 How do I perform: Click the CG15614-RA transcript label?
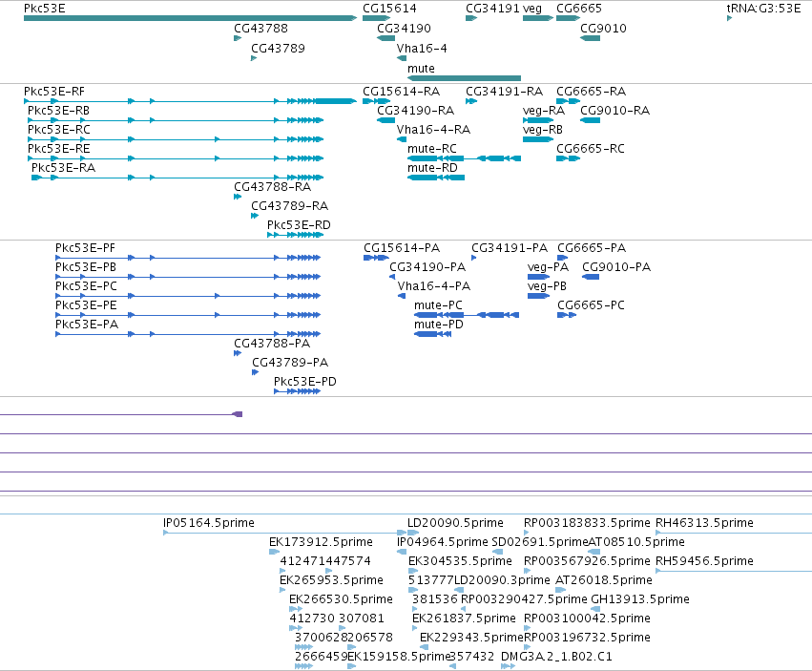pos(402,92)
